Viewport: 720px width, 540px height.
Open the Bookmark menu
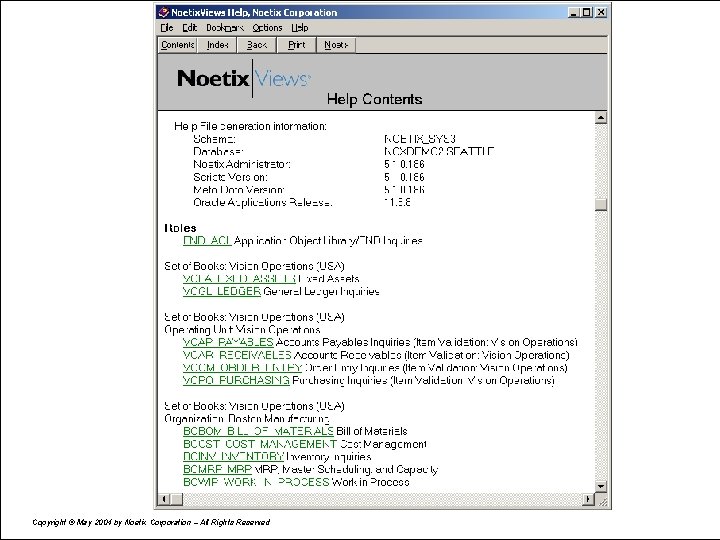pyautogui.click(x=225, y=28)
